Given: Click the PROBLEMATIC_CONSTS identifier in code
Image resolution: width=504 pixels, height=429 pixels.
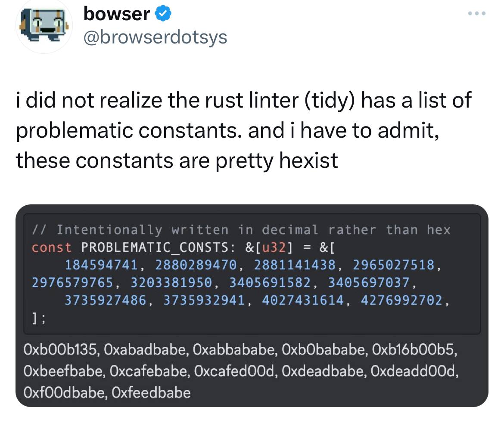Looking at the screenshot, I should pyautogui.click(x=155, y=247).
